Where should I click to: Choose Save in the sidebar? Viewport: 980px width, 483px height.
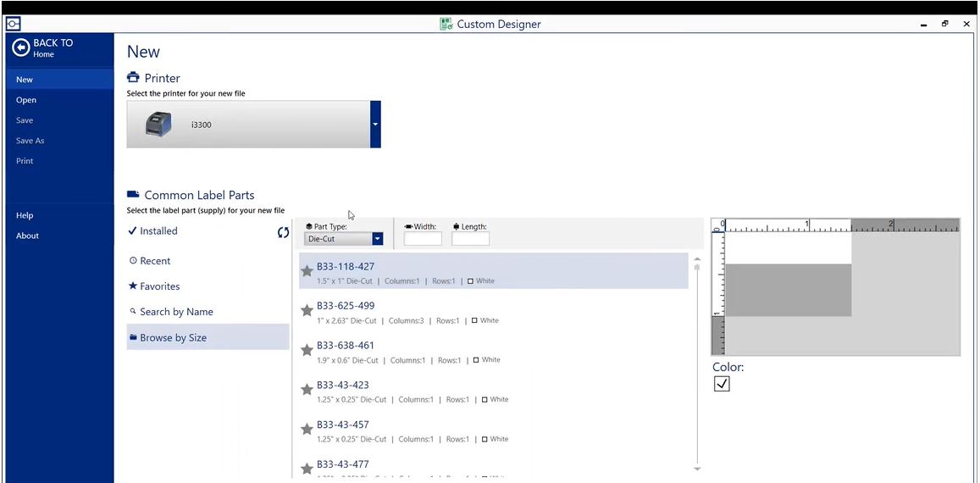pos(59,120)
